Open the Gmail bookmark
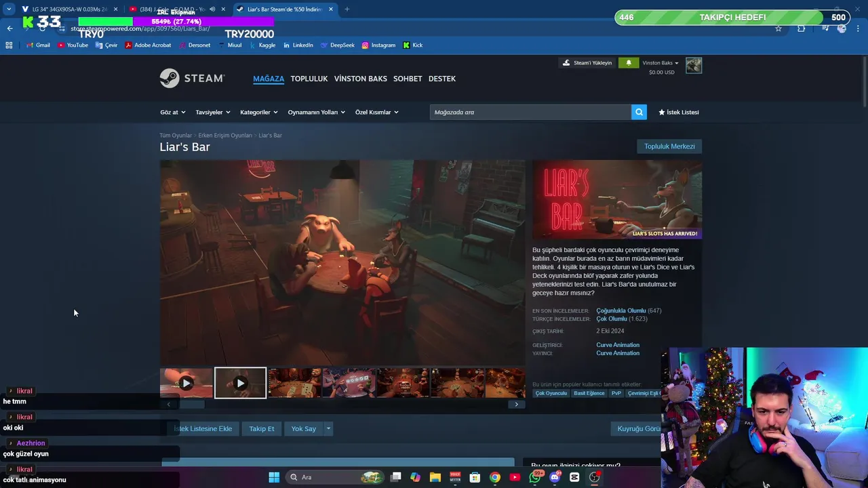The image size is (868, 488). pos(38,45)
